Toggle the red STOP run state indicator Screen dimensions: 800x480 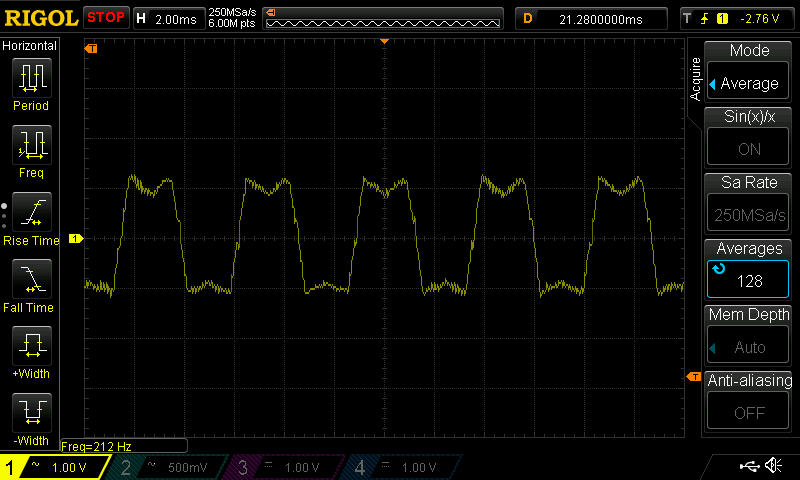pyautogui.click(x=106, y=17)
